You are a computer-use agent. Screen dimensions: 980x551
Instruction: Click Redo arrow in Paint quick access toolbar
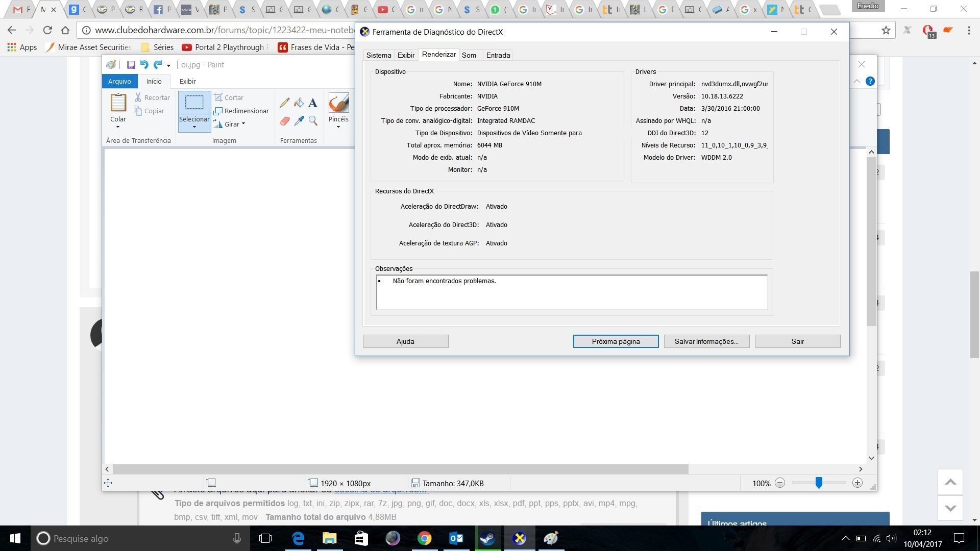click(x=158, y=65)
